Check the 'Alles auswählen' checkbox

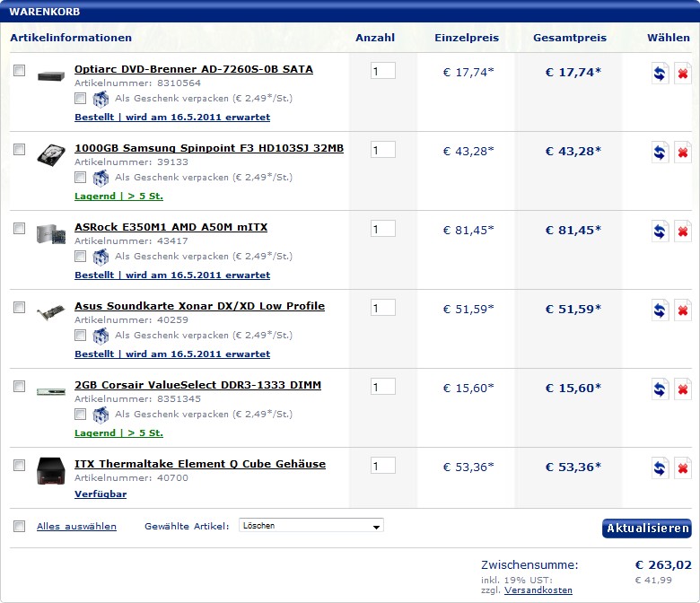point(20,527)
